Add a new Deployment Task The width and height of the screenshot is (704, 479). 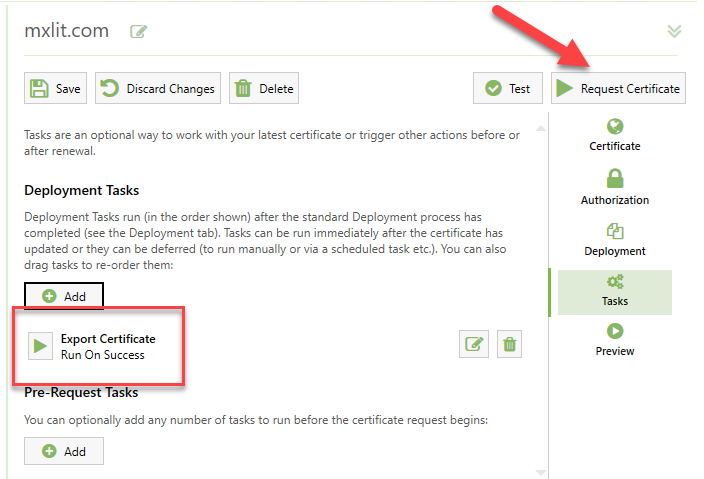64,296
